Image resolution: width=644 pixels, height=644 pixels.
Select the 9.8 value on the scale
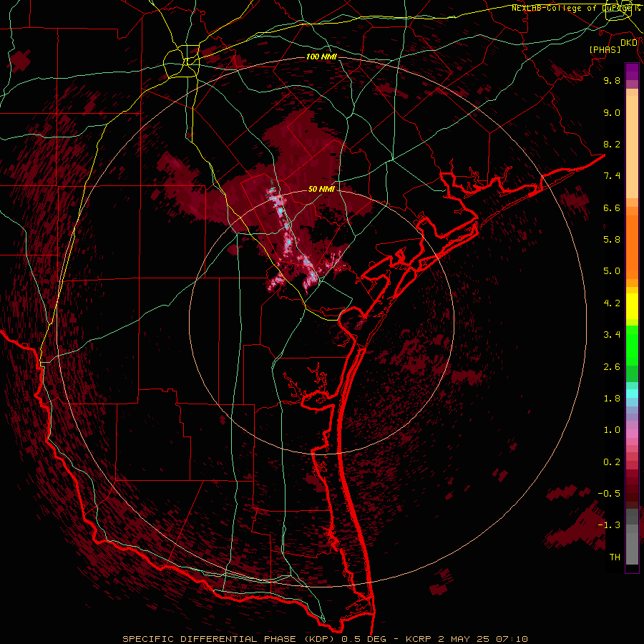point(612,80)
